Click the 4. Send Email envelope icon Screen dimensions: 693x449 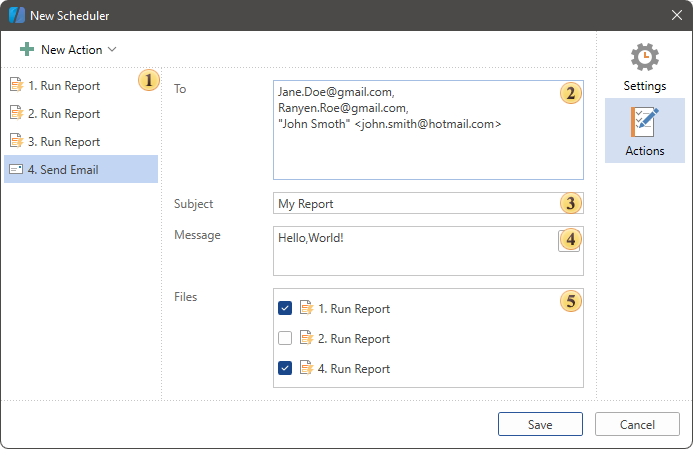(16, 170)
